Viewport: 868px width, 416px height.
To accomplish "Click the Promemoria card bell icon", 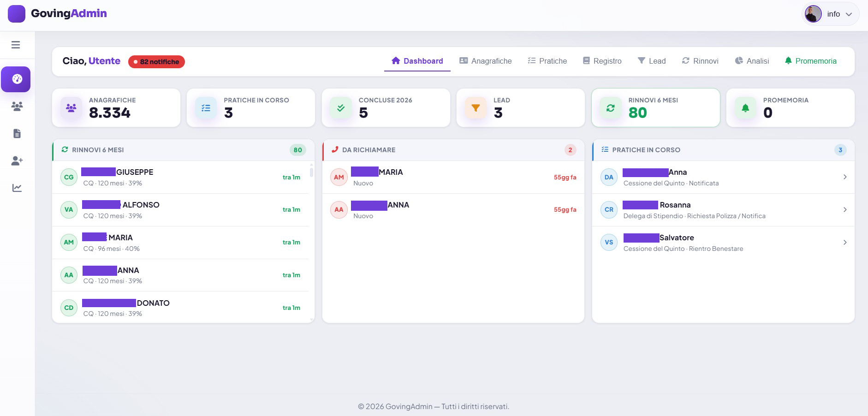I will (x=745, y=108).
